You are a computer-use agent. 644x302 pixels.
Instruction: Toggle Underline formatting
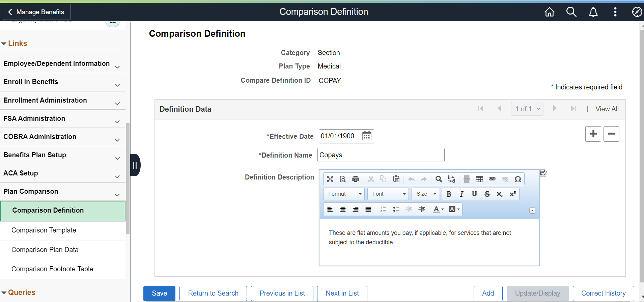pyautogui.click(x=474, y=194)
